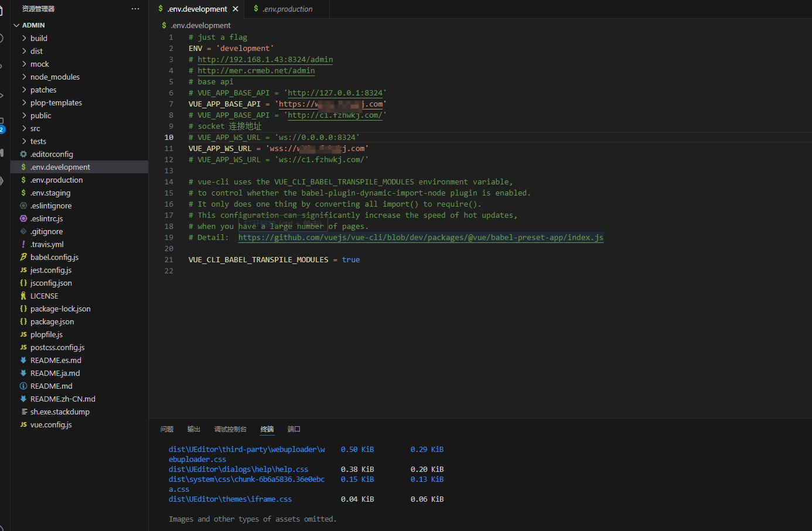This screenshot has width=812, height=531.
Task: Select the 终端 (Terminal) panel tab
Action: (267, 429)
